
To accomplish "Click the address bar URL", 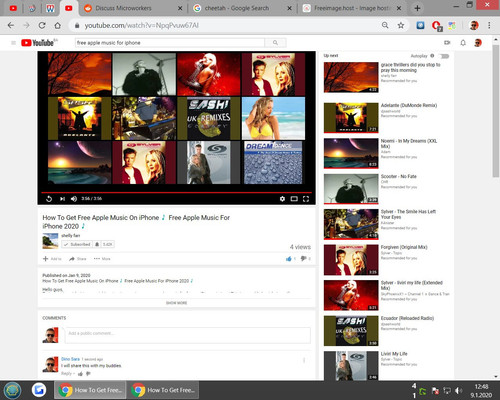I will pyautogui.click(x=141, y=25).
